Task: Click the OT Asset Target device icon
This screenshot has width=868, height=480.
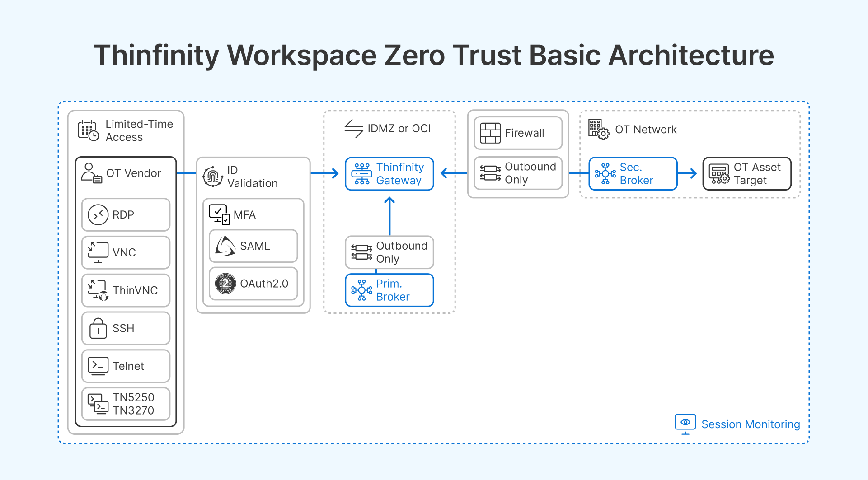Action: point(719,174)
